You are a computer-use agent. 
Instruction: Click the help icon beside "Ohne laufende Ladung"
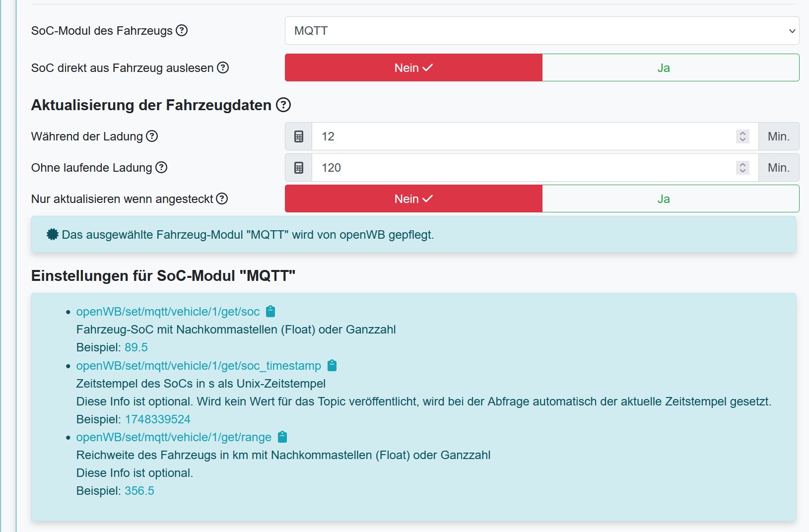[x=160, y=168]
